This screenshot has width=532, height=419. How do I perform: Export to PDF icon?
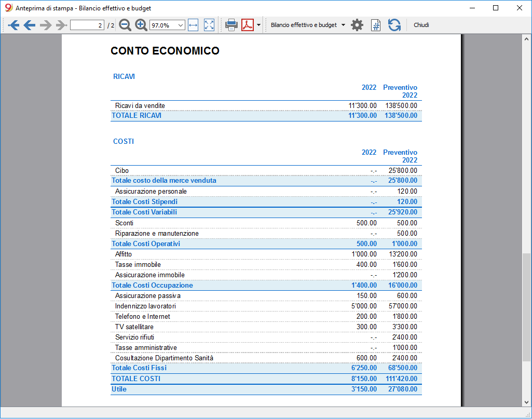coord(248,25)
